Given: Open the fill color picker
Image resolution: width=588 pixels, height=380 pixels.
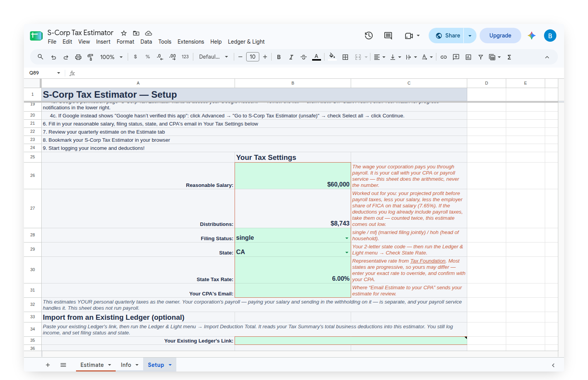Looking at the screenshot, I should [x=332, y=57].
